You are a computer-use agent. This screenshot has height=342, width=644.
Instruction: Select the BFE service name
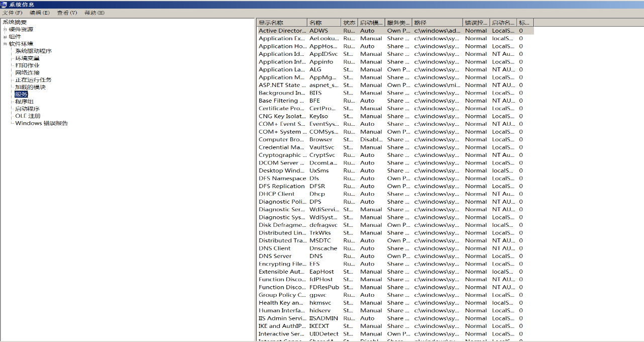click(x=314, y=101)
